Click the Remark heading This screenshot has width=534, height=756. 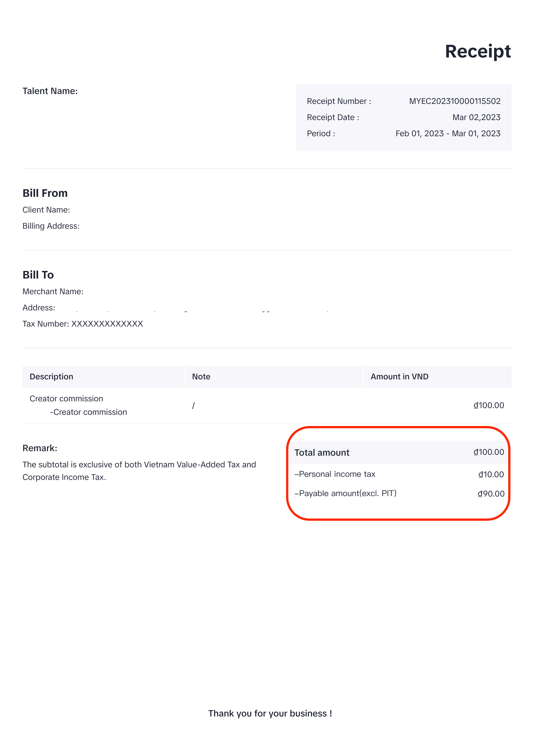click(x=40, y=448)
